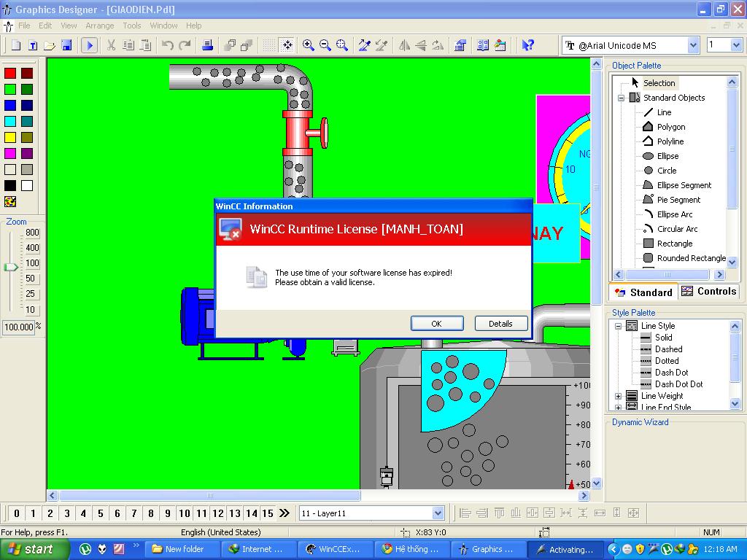Set zoom to 400 button
Screen dimensions: 747x560
tap(32, 248)
